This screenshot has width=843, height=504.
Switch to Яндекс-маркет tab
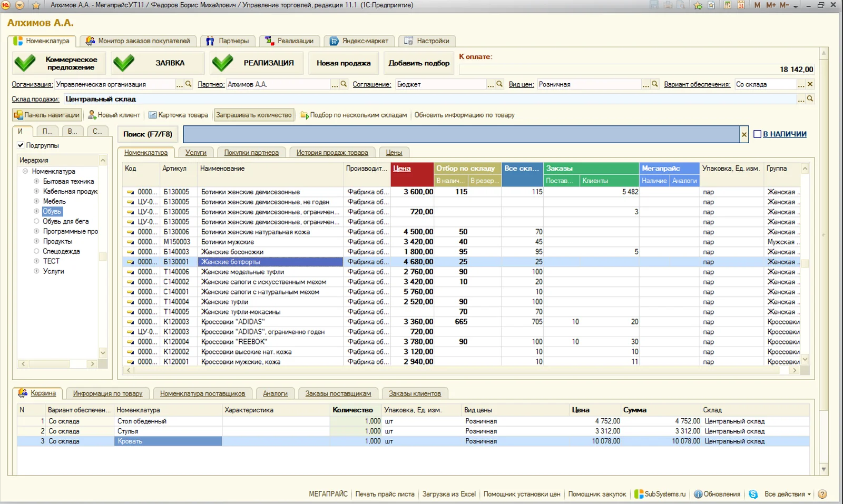click(x=359, y=41)
